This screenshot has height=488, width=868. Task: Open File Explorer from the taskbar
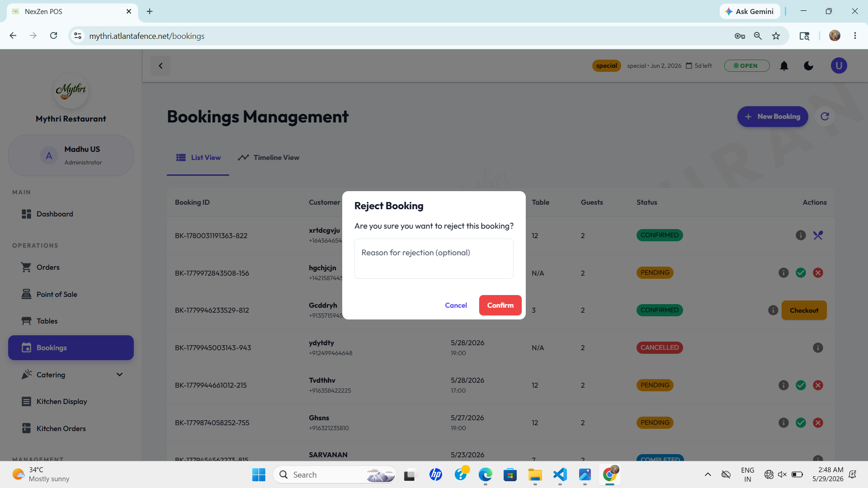click(535, 475)
